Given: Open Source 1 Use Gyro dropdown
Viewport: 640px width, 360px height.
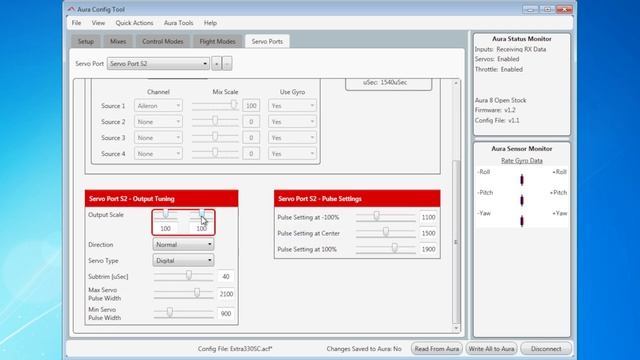Looking at the screenshot, I should click(292, 106).
